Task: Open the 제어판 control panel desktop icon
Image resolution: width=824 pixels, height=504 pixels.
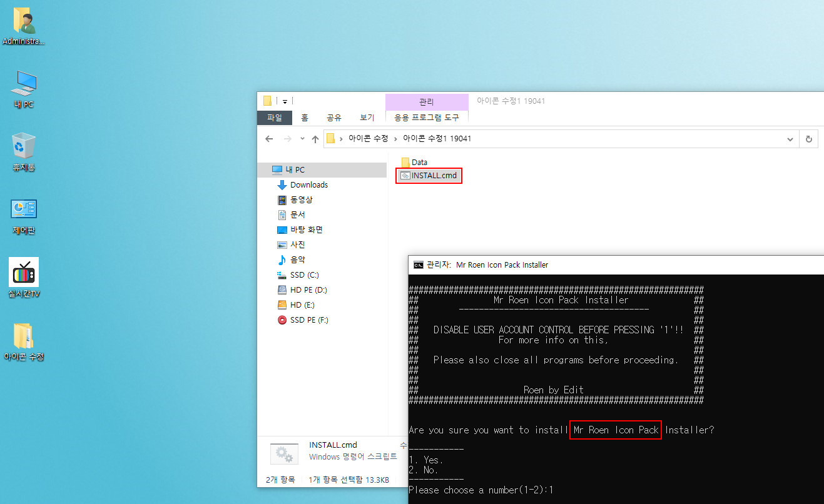Action: pyautogui.click(x=24, y=215)
